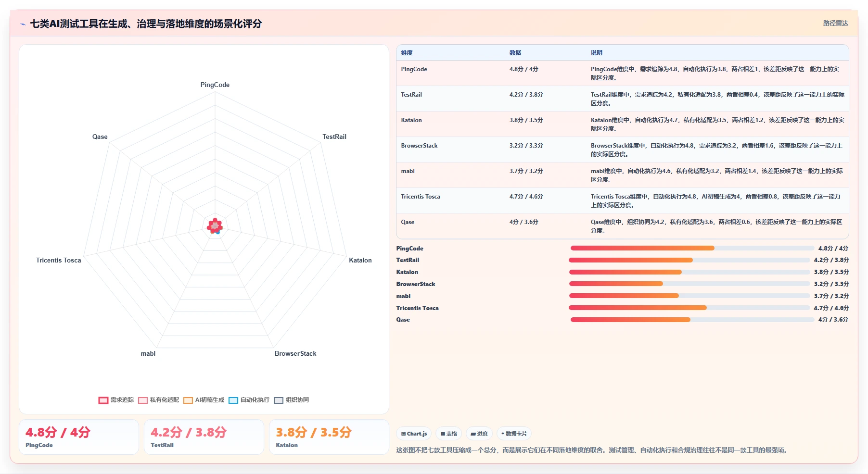This screenshot has width=868, height=474.
Task: Open the Katalon 3.8分 / 3.5分 card
Action: point(329,437)
